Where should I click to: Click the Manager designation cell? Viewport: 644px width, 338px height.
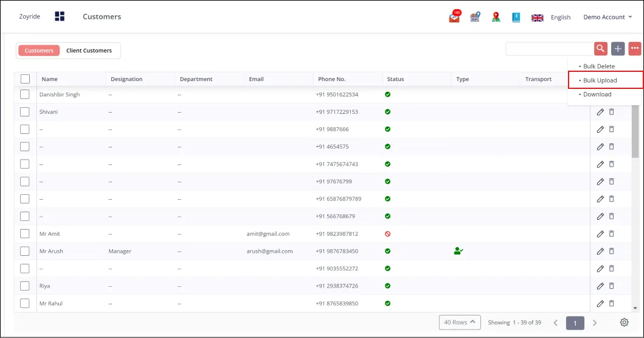click(120, 251)
